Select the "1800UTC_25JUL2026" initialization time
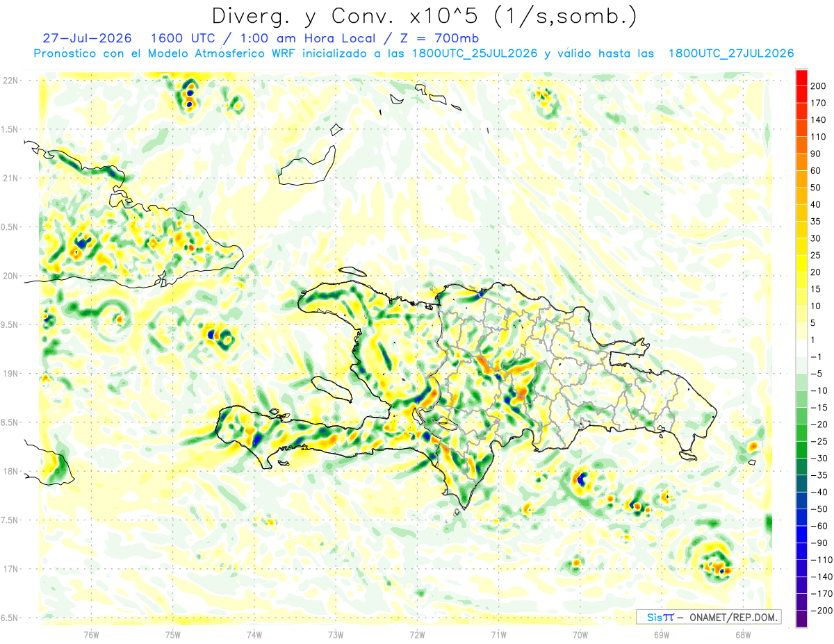 (x=474, y=53)
